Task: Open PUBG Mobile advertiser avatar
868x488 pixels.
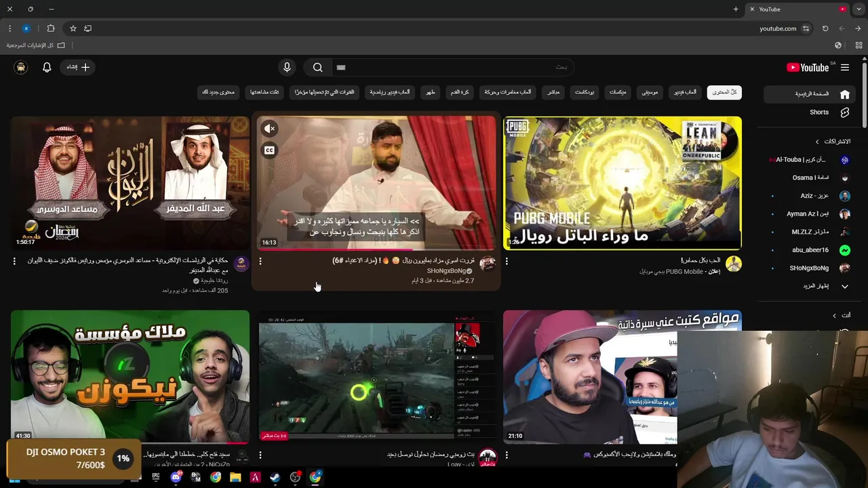Action: 733,264
